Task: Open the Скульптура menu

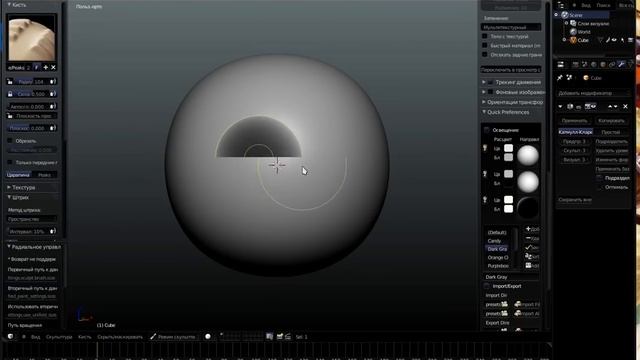Action: [59, 337]
